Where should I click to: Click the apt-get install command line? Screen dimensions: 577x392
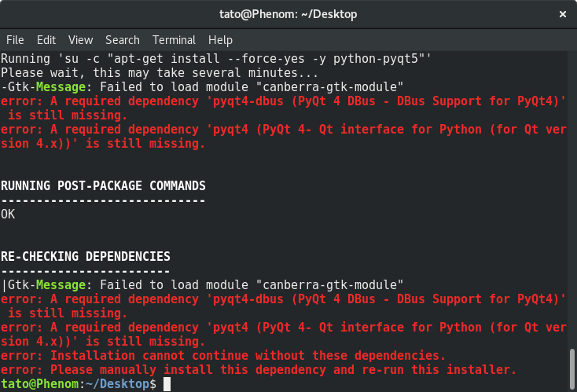216,59
